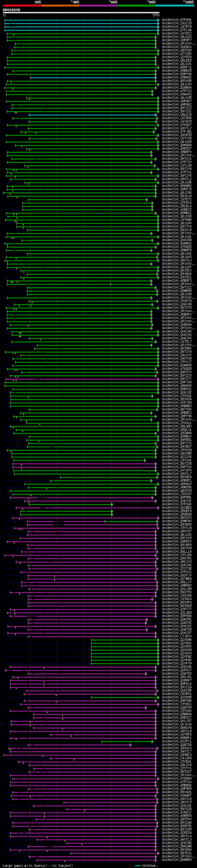Screen dimensions: 197x868
Task: Select hit UniRef100_A2ZWD3
Action: tap(177, 507)
